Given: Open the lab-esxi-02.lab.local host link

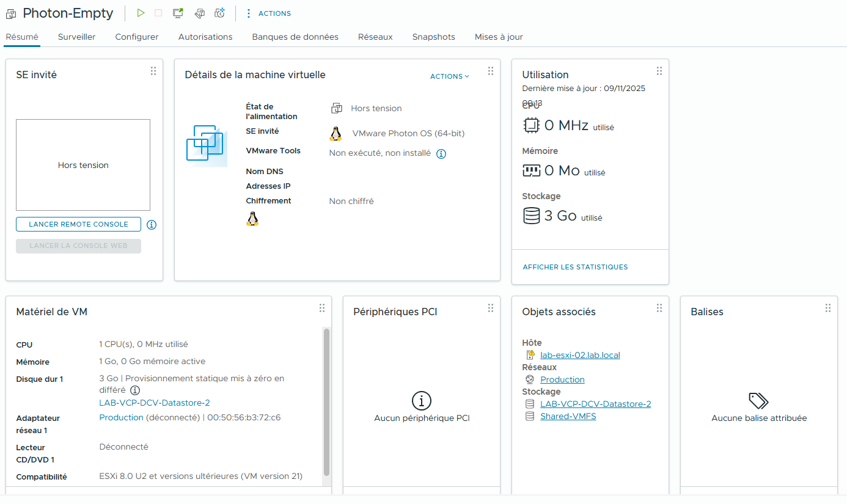Looking at the screenshot, I should (580, 355).
